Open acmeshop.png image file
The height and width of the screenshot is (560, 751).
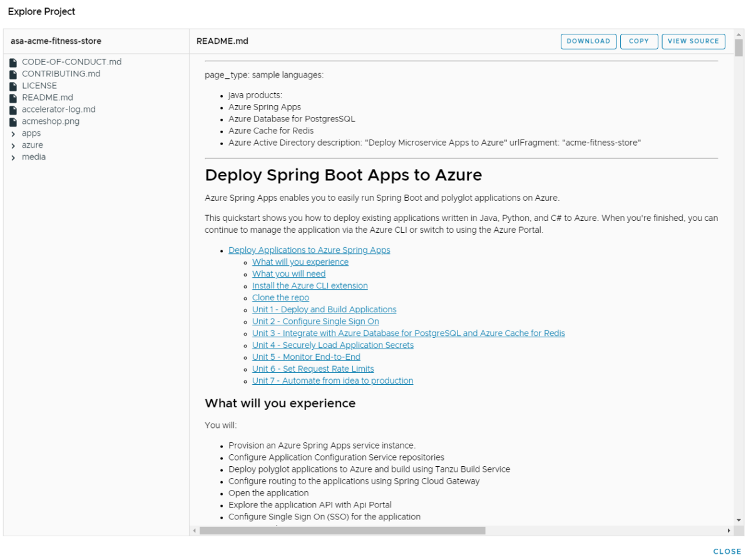(51, 121)
